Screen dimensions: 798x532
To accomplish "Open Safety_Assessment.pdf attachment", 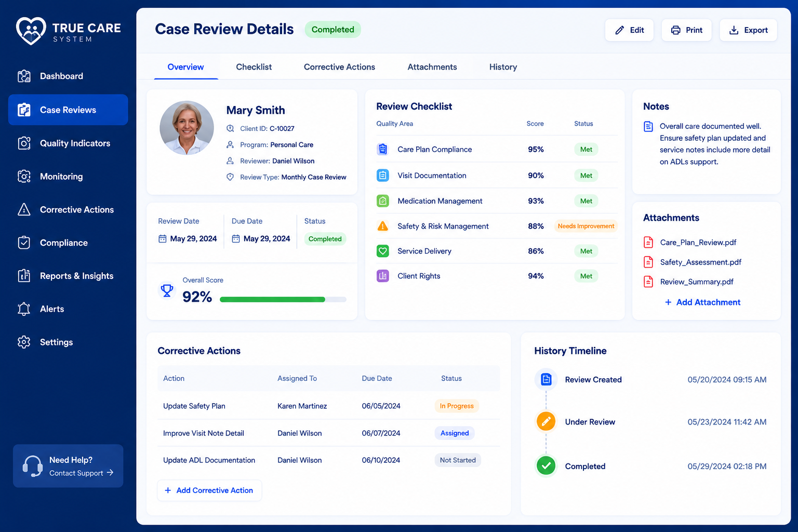I will (x=700, y=262).
